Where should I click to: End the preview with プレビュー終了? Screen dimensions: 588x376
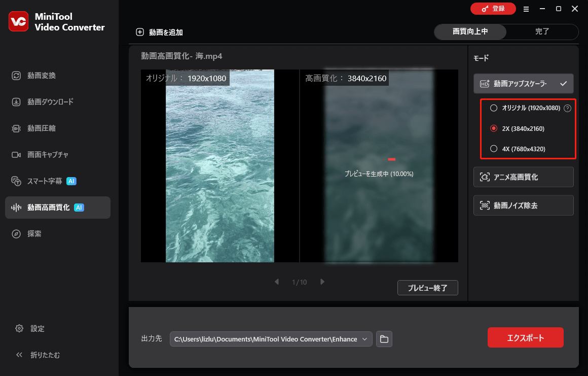[427, 287]
